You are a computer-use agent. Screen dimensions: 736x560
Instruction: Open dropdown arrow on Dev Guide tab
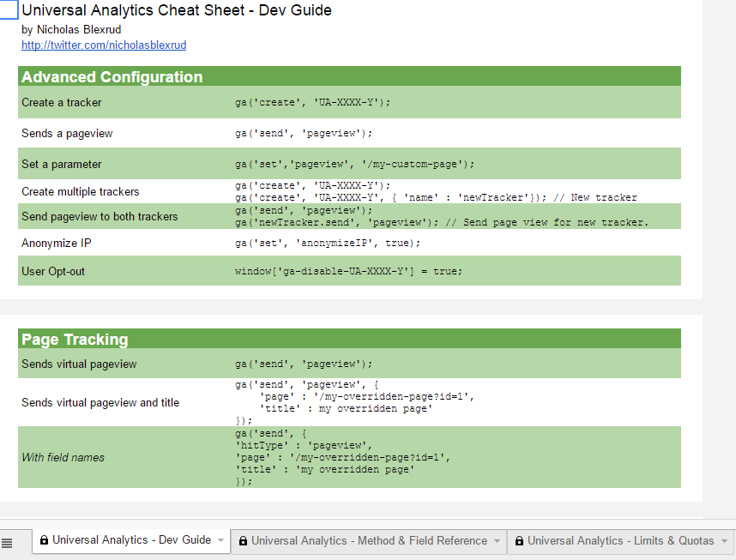(x=220, y=540)
